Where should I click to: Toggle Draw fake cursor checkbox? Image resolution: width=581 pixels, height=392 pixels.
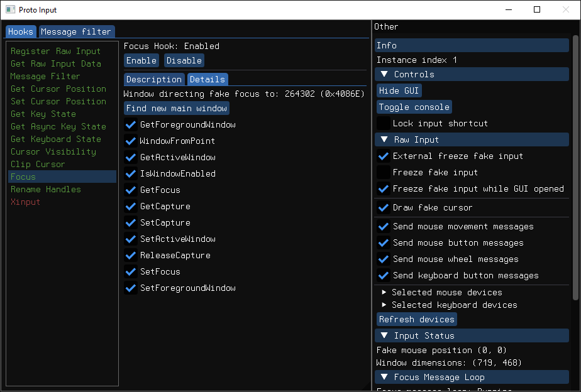383,207
